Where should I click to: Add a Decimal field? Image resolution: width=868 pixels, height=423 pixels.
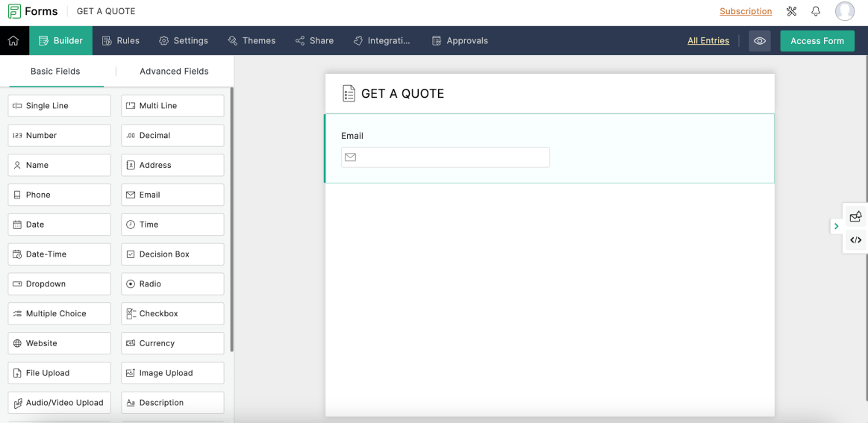(x=172, y=135)
